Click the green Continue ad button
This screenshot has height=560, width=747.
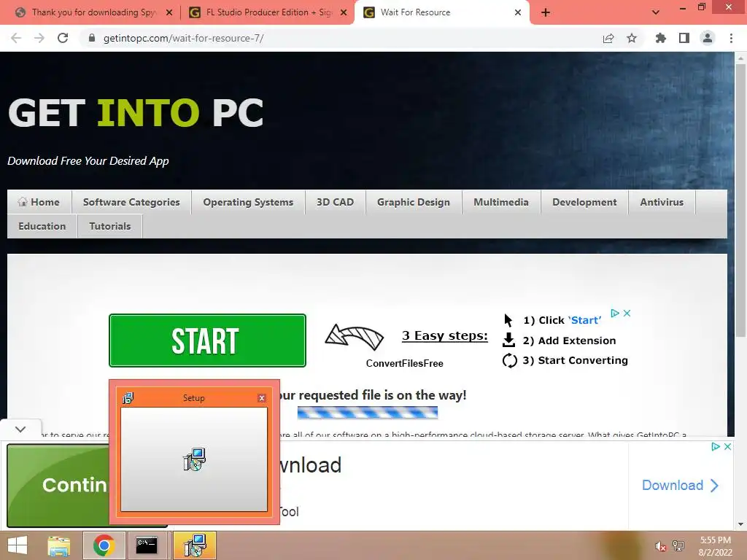[58, 485]
